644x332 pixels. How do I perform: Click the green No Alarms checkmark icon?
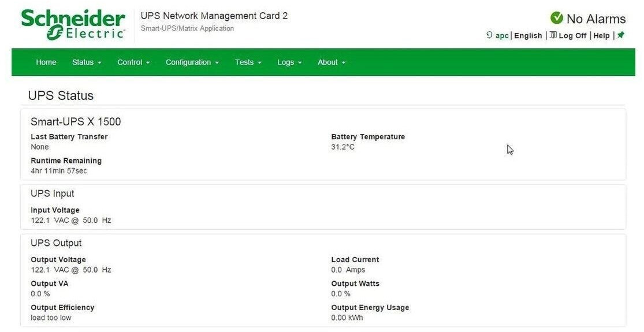(556, 18)
